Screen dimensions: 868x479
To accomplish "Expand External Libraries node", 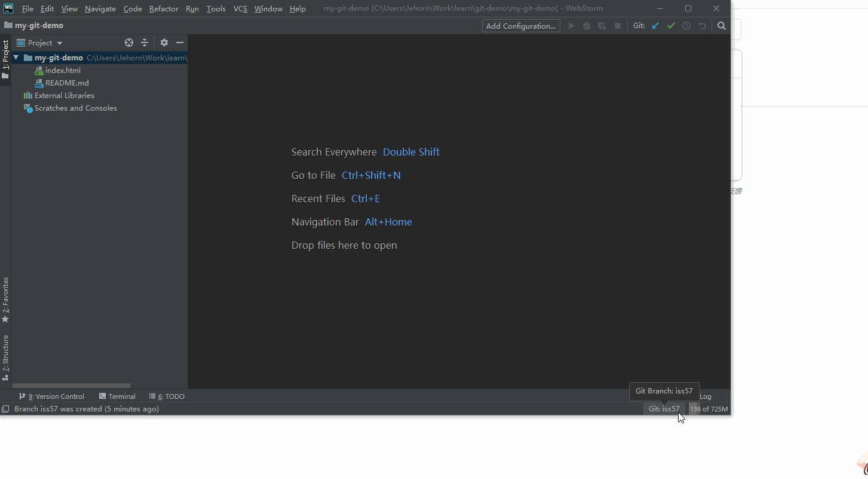I will tap(64, 96).
